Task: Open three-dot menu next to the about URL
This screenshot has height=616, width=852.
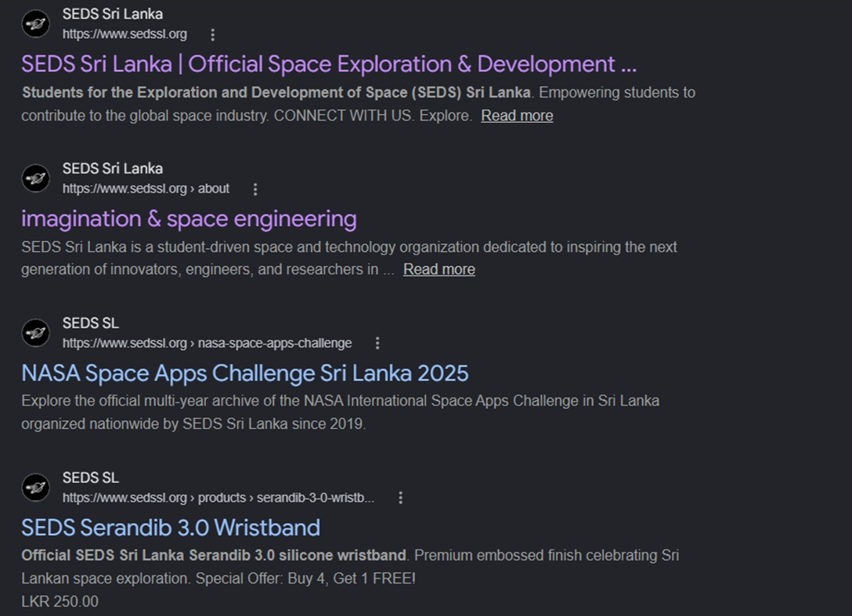Action: pyautogui.click(x=255, y=189)
